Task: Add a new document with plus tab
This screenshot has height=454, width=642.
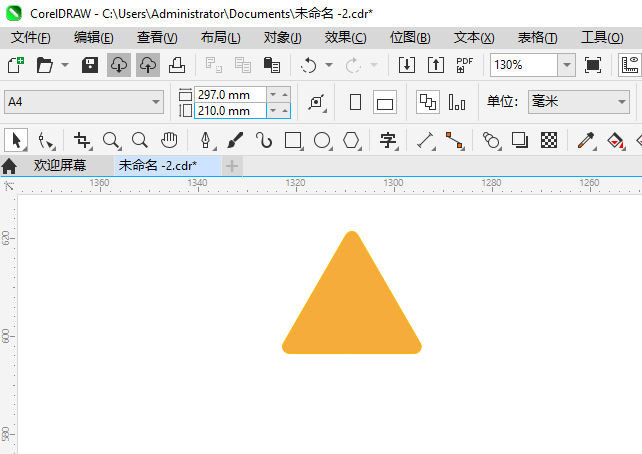Action: pyautogui.click(x=232, y=166)
